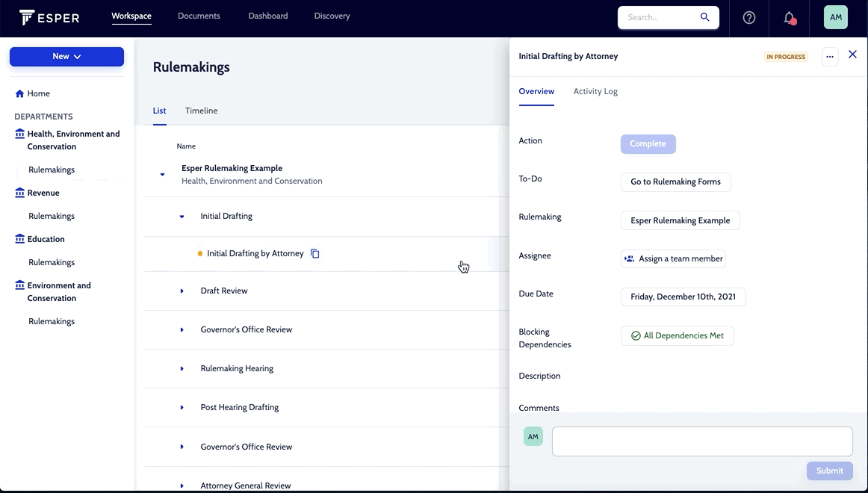Click the All Dependencies Met button
The image size is (868, 493).
tap(677, 335)
